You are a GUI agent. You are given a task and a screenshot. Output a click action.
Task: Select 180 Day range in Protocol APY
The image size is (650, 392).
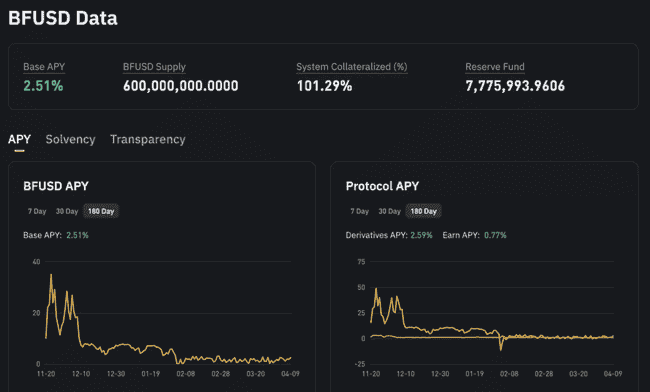click(423, 211)
